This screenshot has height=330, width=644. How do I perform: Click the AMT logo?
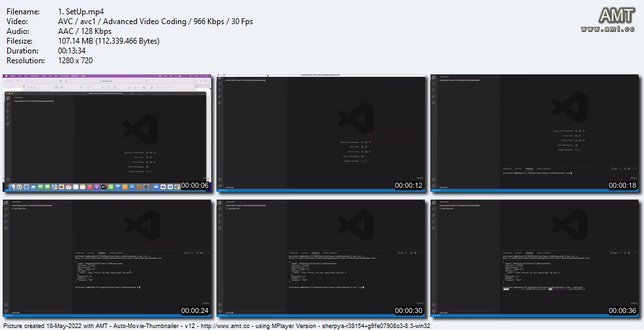pos(617,16)
